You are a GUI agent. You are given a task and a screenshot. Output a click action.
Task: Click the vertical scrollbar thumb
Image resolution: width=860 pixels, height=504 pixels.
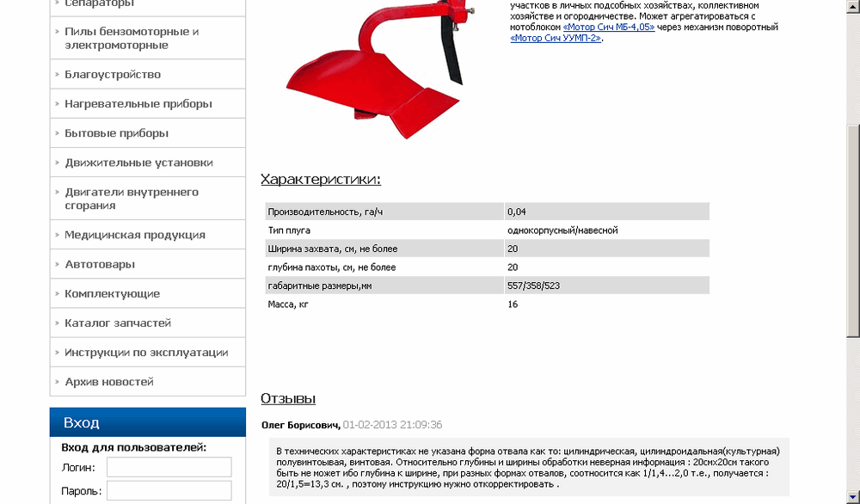pos(853,230)
